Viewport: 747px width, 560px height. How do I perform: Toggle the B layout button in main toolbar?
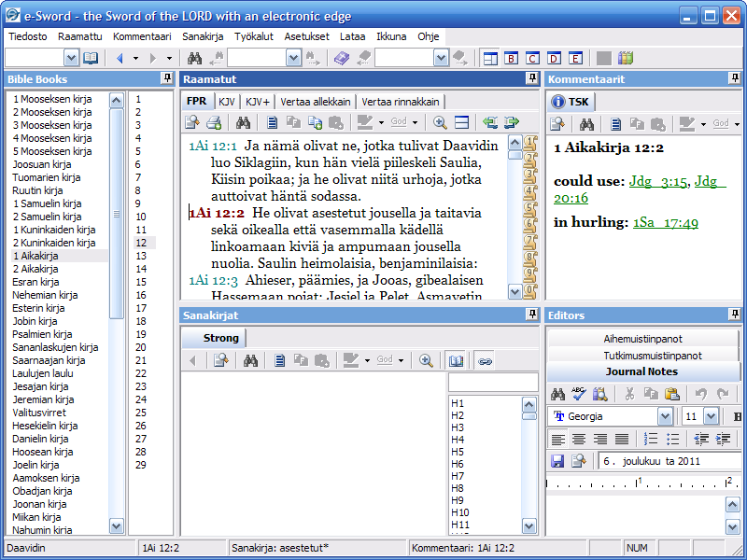(x=511, y=59)
